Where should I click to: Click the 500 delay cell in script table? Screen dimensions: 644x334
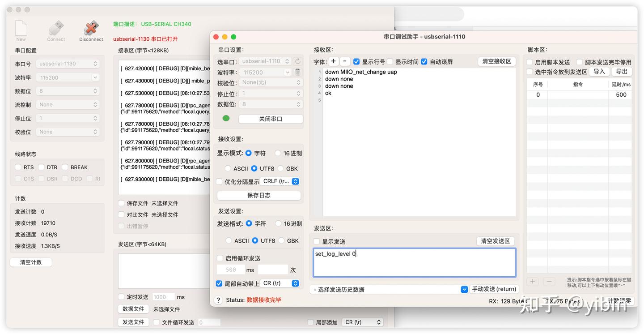tap(621, 94)
